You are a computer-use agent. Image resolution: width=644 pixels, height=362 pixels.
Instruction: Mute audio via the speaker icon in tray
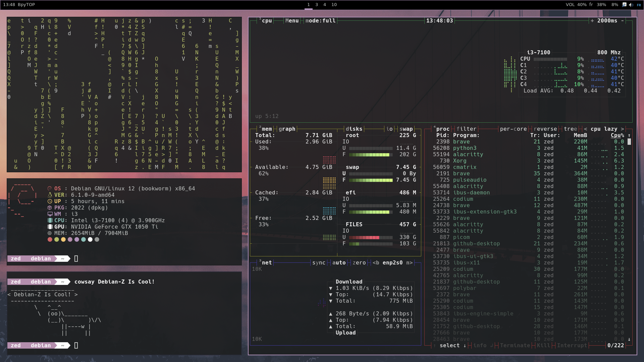point(631,5)
